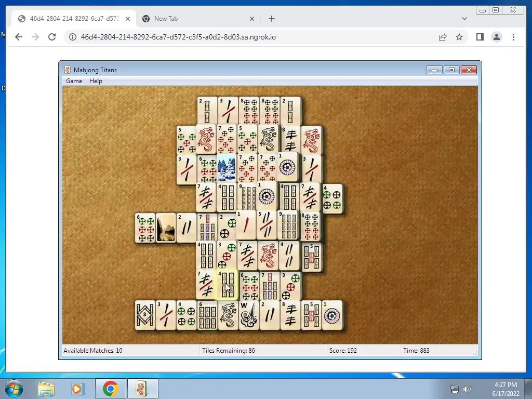Close the New Tab tab

(252, 19)
